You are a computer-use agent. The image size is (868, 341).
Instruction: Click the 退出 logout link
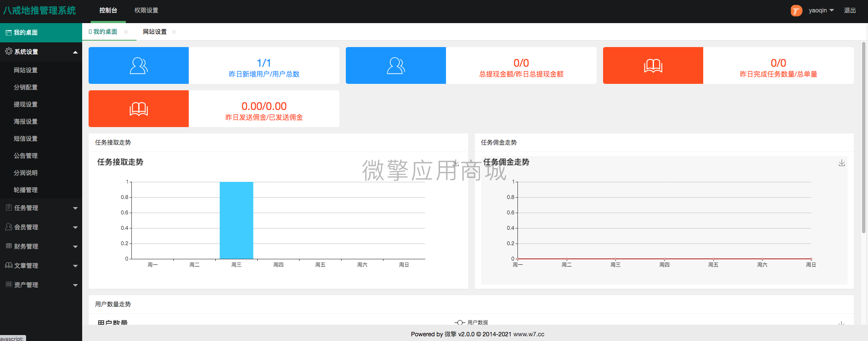(x=850, y=10)
